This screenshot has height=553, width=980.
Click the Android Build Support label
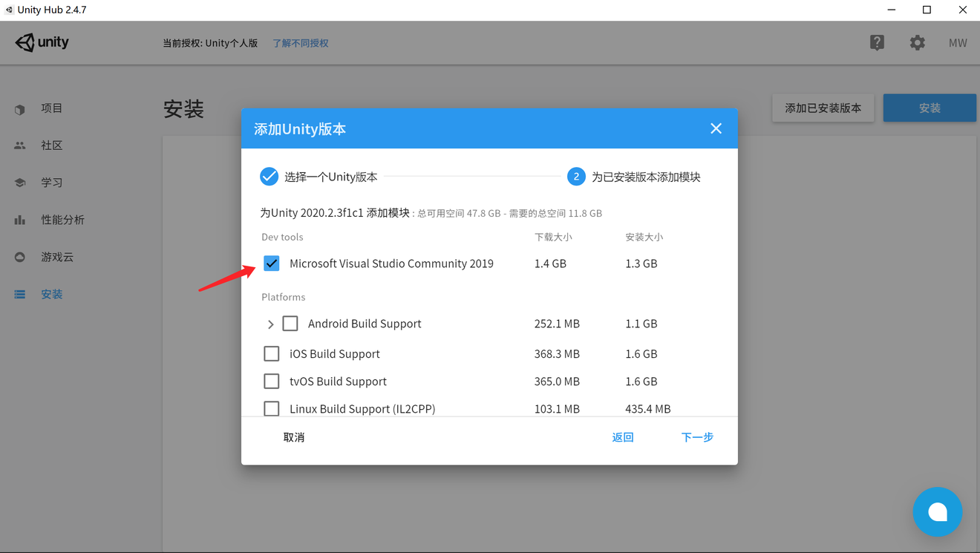click(365, 324)
